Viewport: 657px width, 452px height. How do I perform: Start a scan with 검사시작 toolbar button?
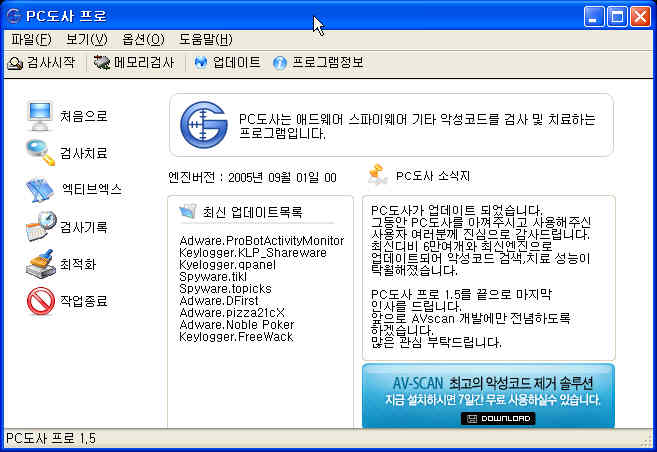click(41, 62)
